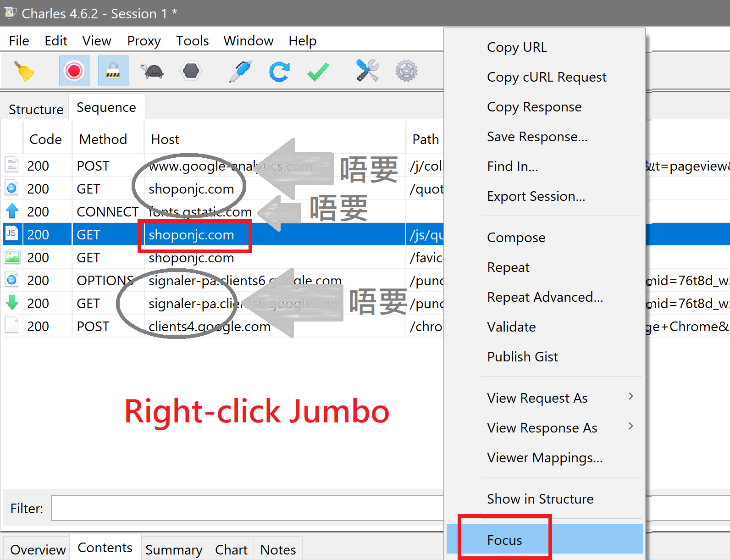The width and height of the screenshot is (730, 560).
Task: Click the blue up-arrow icon of CONNECT row
Action: pos(12,211)
